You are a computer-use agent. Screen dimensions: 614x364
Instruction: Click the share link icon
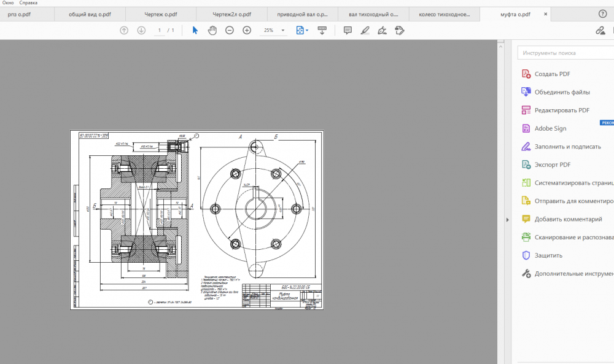600,30
